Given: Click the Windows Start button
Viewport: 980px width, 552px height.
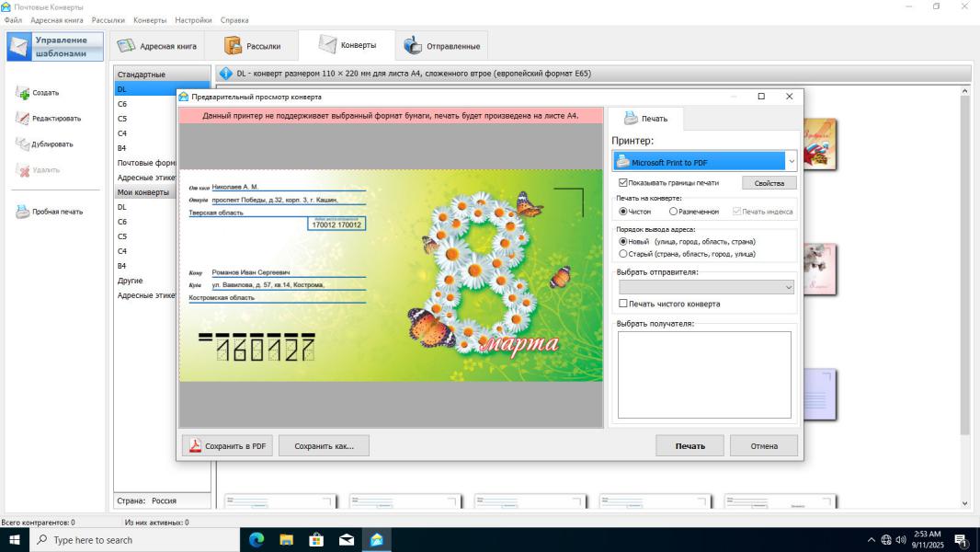Looking at the screenshot, I should (15, 539).
